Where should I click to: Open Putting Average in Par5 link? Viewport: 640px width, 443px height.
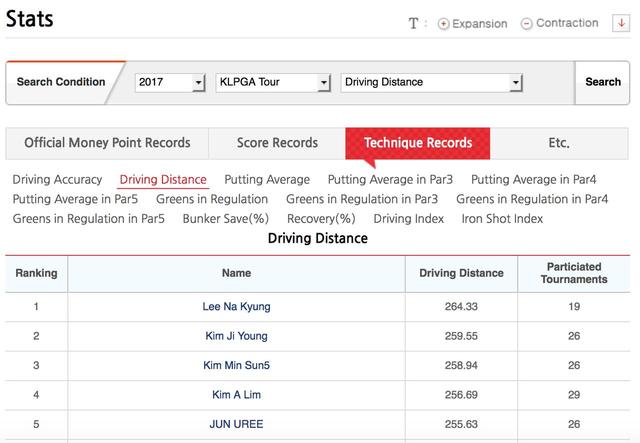pyautogui.click(x=75, y=199)
